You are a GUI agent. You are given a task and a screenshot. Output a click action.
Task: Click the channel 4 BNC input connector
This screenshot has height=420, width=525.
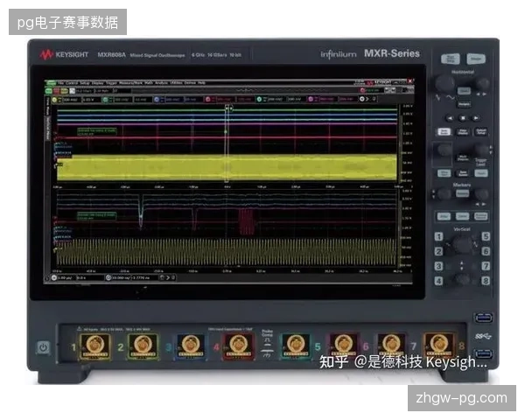coord(238,346)
